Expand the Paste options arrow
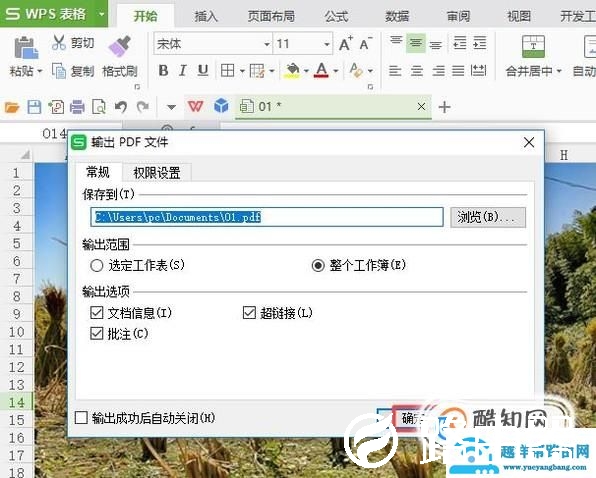 click(40, 71)
